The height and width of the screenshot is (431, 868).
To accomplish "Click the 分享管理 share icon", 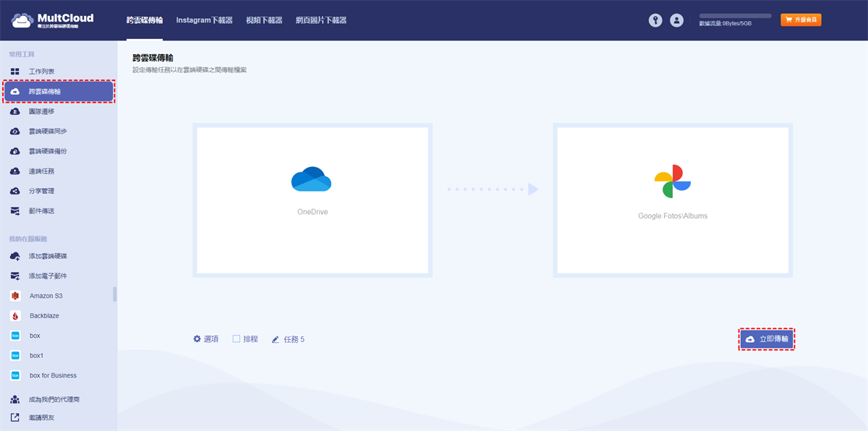I will point(15,191).
